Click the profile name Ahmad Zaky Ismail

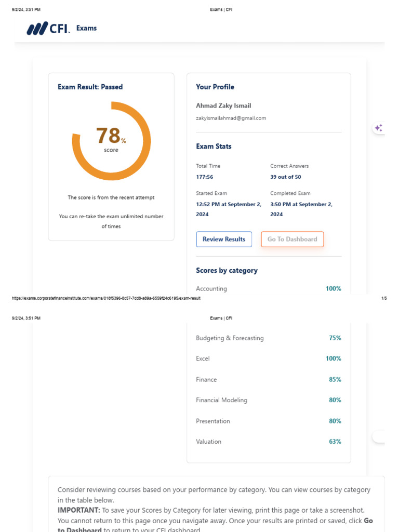223,105
